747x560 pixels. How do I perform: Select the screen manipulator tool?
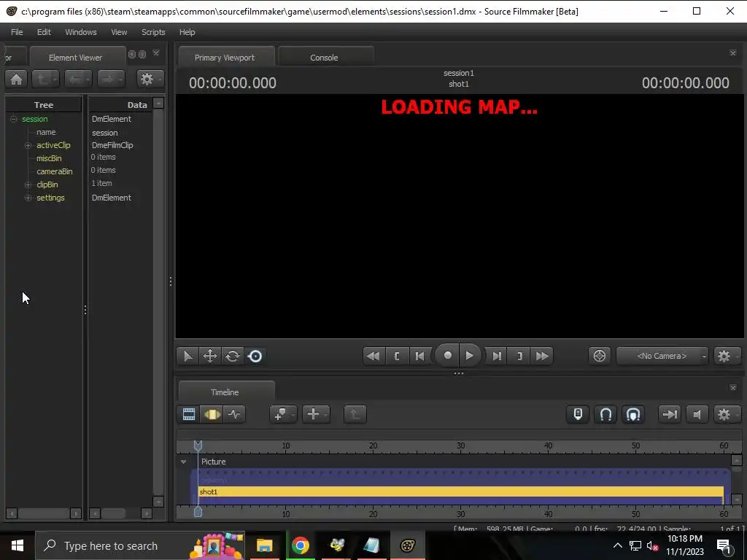point(255,356)
